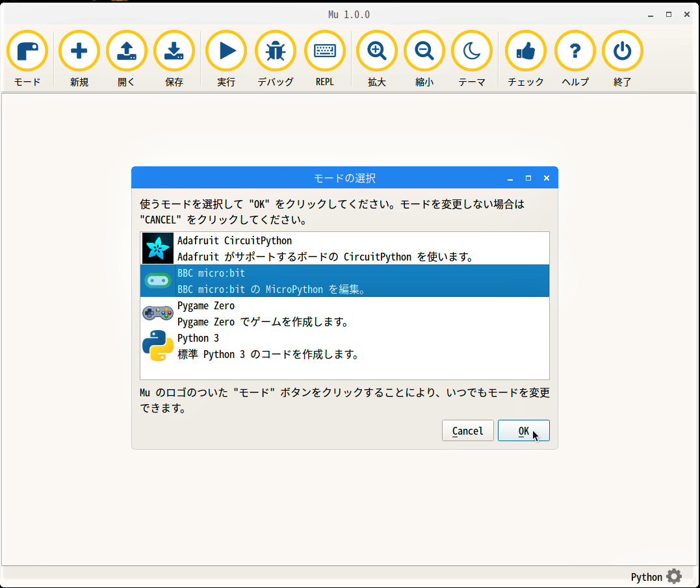Click the BBC micro:bit mode icon
The image size is (700, 588).
tap(157, 281)
